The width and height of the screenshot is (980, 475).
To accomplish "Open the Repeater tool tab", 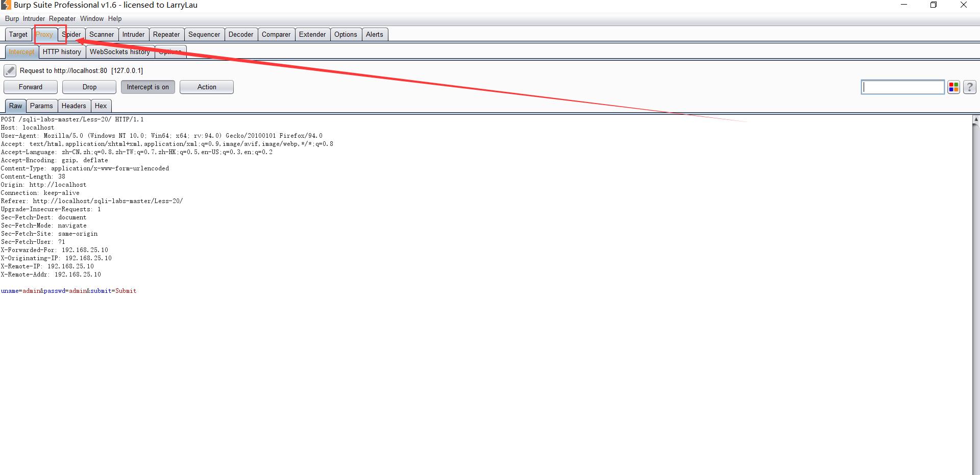I will click(x=166, y=35).
